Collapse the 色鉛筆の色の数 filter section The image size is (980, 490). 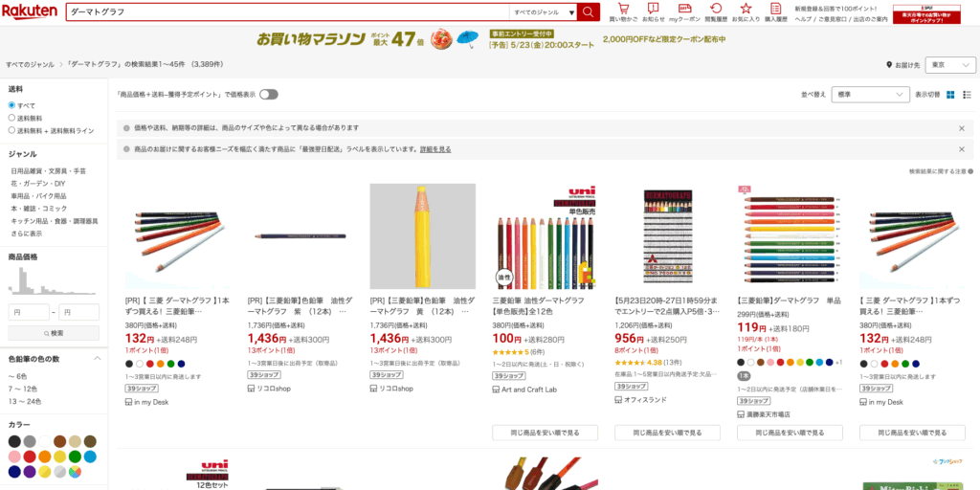point(98,358)
